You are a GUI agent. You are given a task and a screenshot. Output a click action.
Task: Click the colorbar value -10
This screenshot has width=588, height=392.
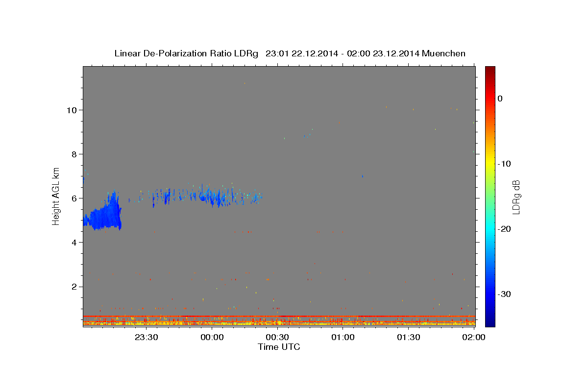504,164
